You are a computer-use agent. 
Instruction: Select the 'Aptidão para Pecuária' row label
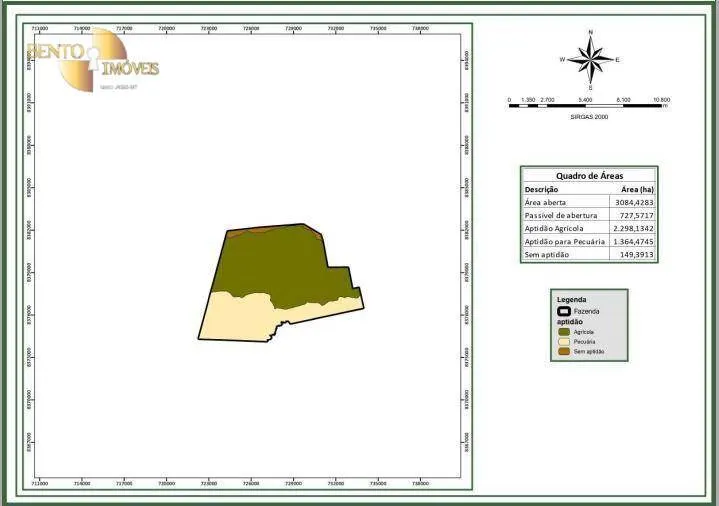(x=564, y=241)
